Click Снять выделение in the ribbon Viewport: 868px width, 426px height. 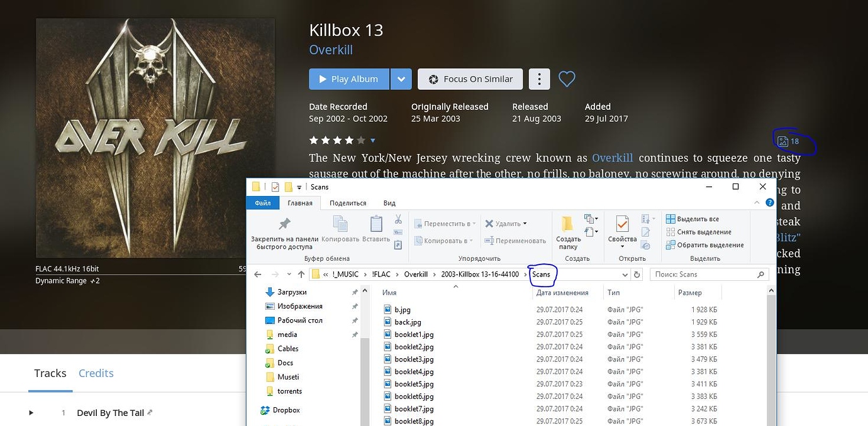699,232
